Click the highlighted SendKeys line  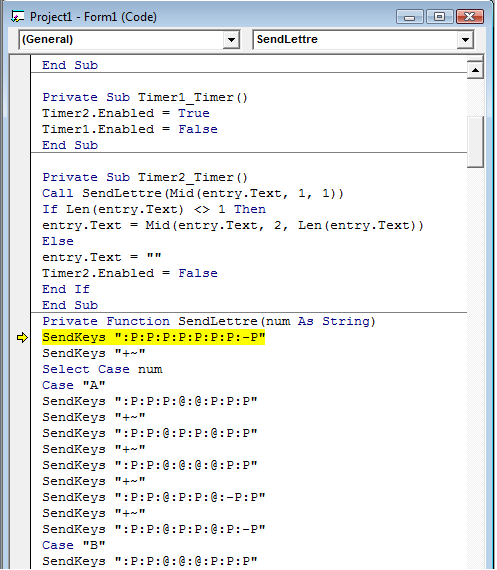[x=154, y=337]
